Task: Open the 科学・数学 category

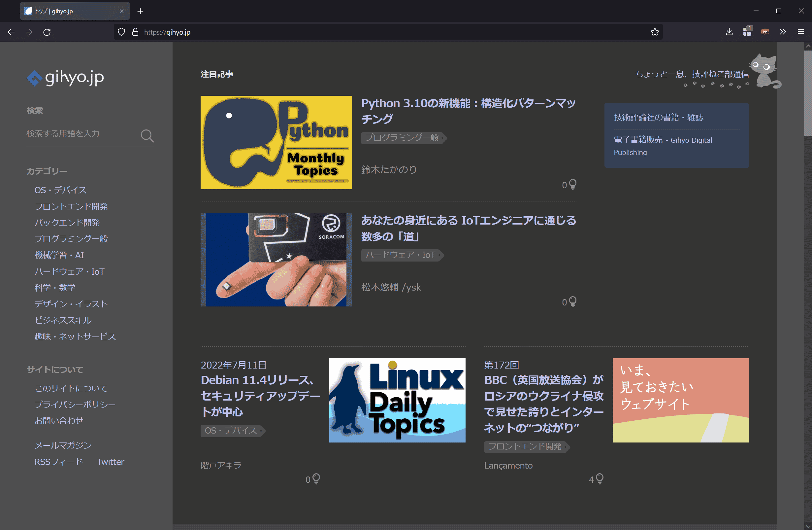Action: click(54, 288)
